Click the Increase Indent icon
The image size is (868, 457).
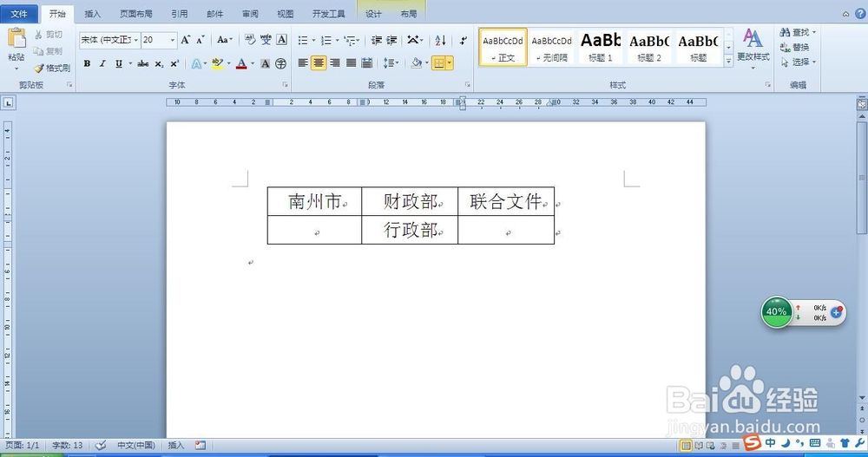pos(391,40)
